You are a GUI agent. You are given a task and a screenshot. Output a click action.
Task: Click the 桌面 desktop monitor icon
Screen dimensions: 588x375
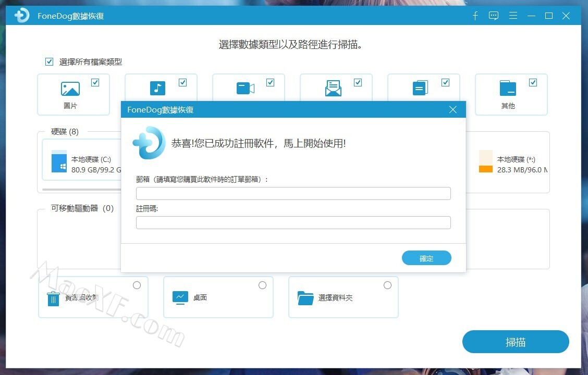(180, 298)
